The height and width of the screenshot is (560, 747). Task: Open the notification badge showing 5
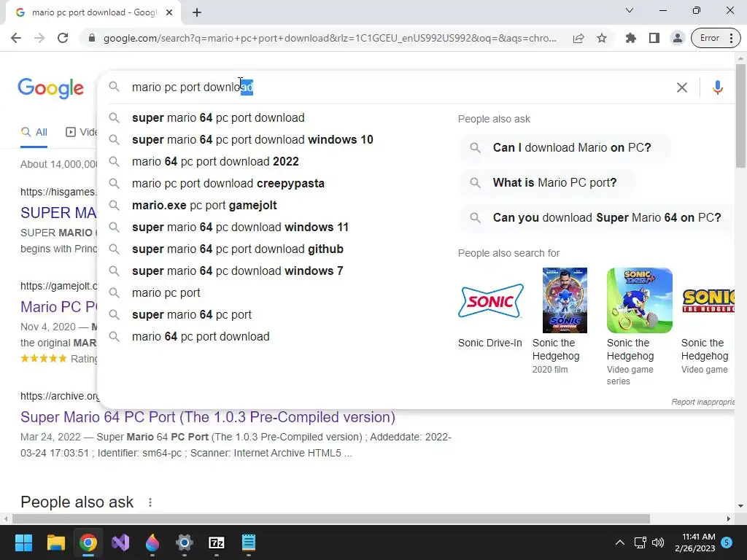[x=727, y=542]
